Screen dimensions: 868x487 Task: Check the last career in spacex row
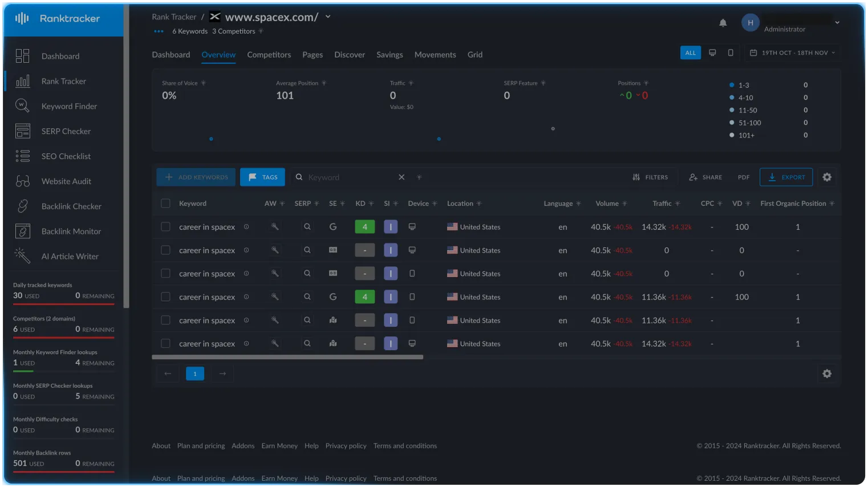[165, 344]
